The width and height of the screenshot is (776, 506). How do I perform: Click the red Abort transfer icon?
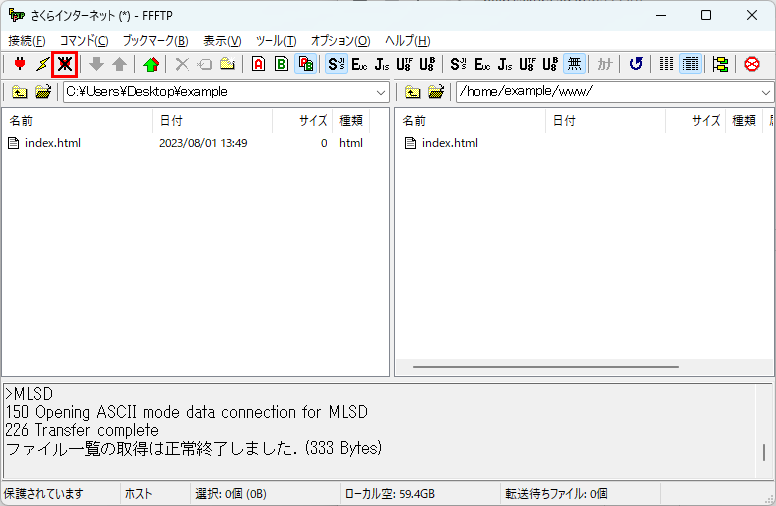click(752, 64)
